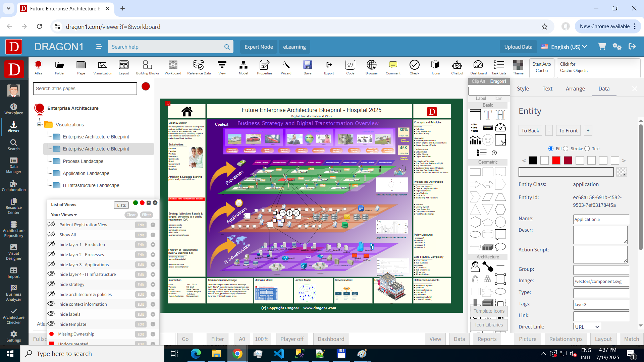
Task: Select the Text radio button
Action: (x=587, y=148)
